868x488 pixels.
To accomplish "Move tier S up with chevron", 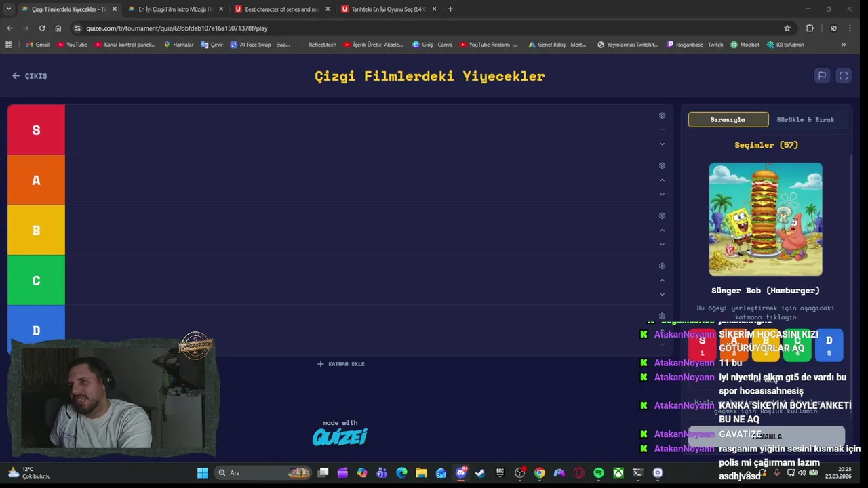I will tap(662, 129).
